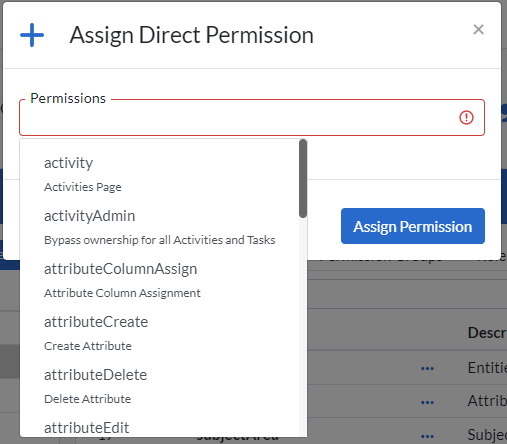507x444 pixels.
Task: Choose attributeCreate from the dropdown list
Action: [160, 333]
